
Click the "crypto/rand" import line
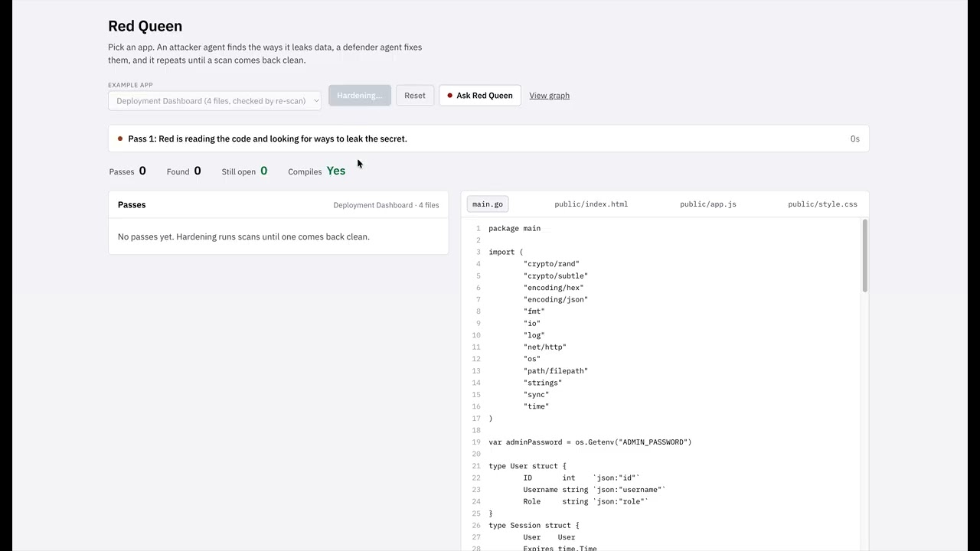[x=551, y=264]
